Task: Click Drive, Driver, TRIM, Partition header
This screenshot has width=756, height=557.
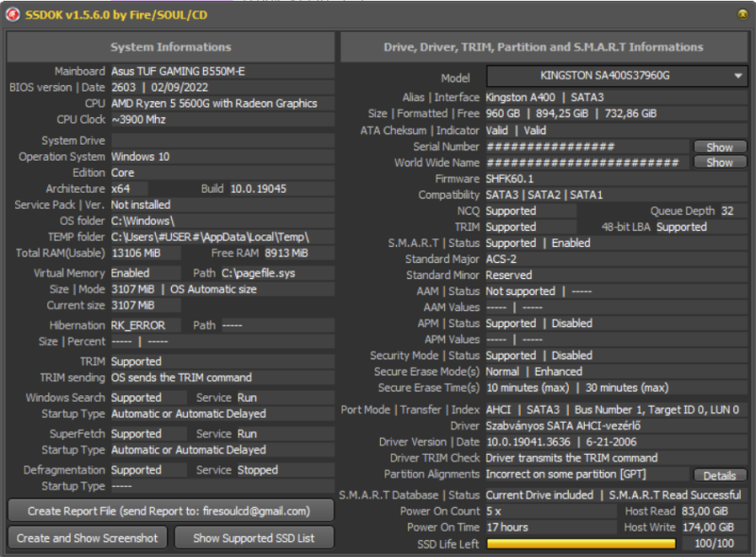Action: (x=543, y=47)
